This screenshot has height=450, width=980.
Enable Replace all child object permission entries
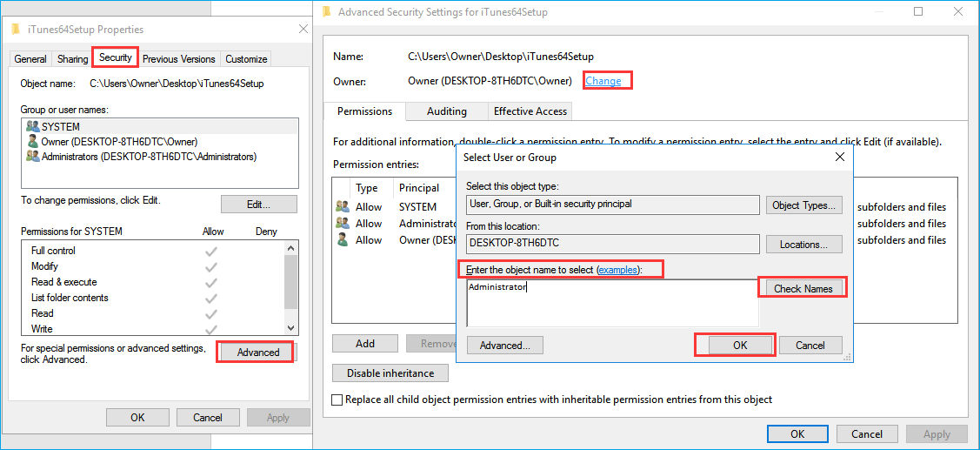coord(337,400)
